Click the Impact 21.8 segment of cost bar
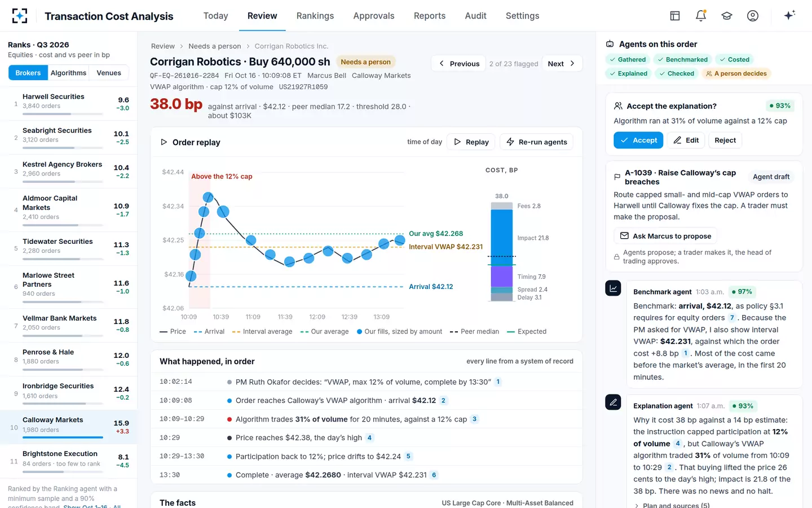Image resolution: width=812 pixels, height=508 pixels. pyautogui.click(x=501, y=238)
